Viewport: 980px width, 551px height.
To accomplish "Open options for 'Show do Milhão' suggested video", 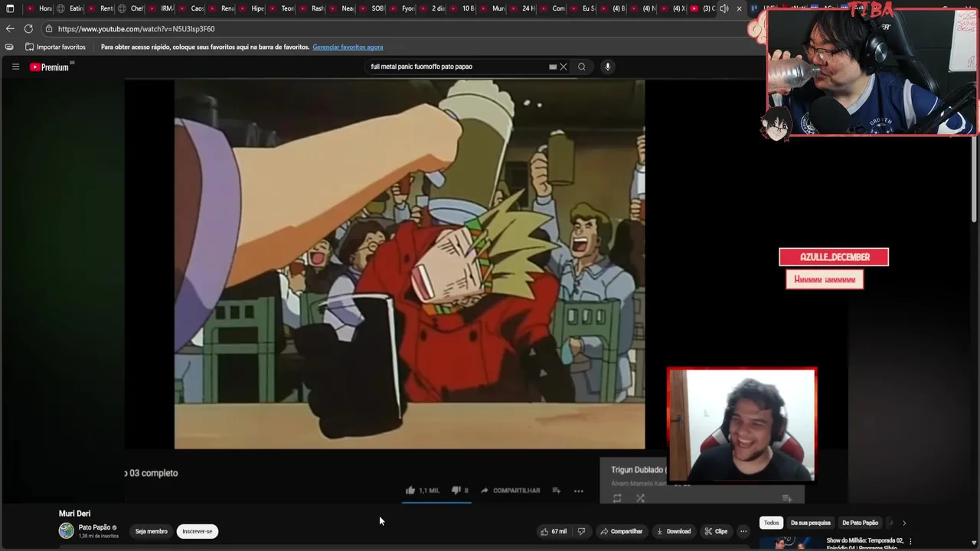I will (x=910, y=541).
